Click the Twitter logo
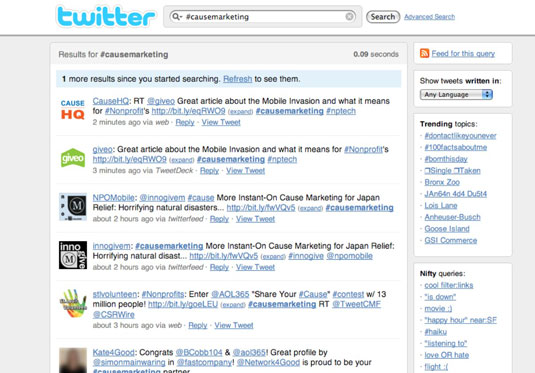Image resolution: width=535 pixels, height=373 pixels. coord(106,16)
